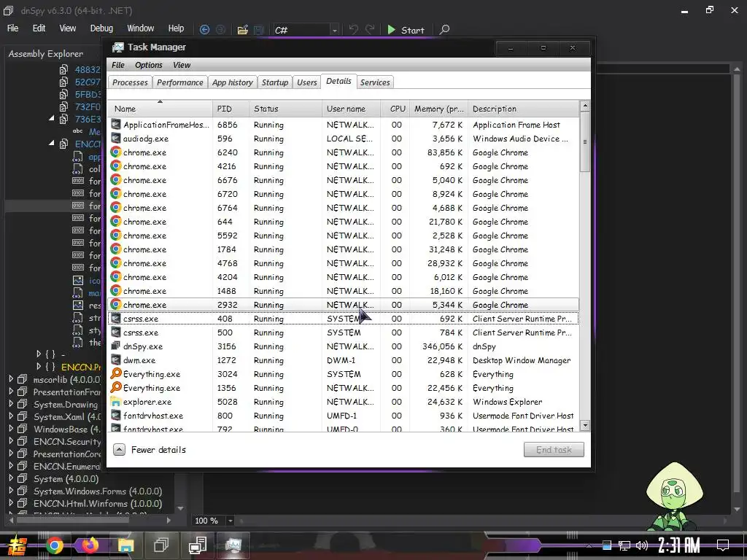
Task: Switch to the Users tab
Action: pyautogui.click(x=307, y=82)
